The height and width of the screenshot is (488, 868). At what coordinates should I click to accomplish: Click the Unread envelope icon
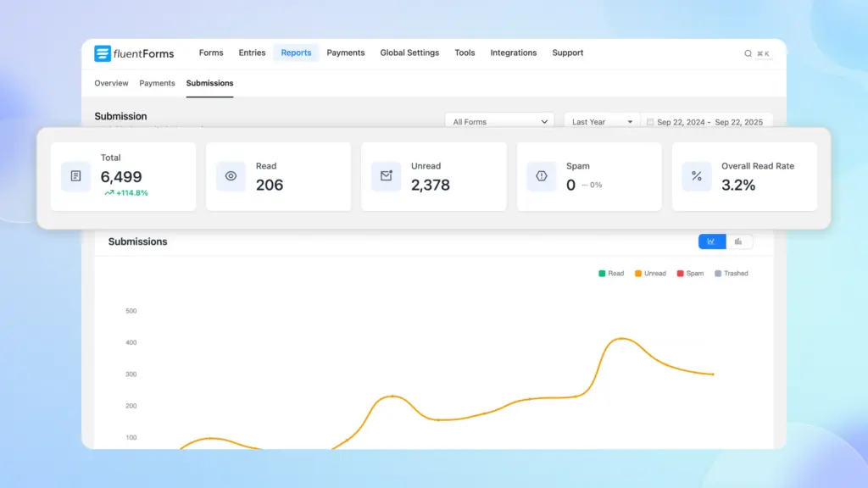point(387,176)
